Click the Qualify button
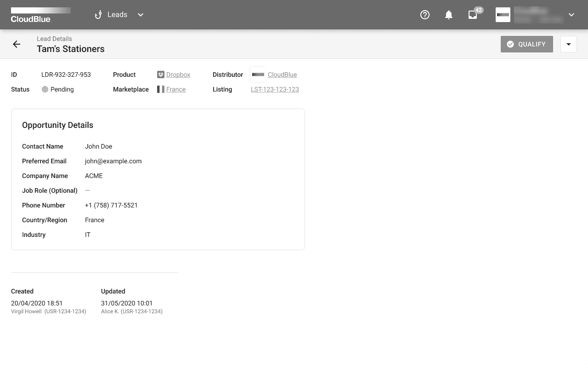 tap(527, 44)
